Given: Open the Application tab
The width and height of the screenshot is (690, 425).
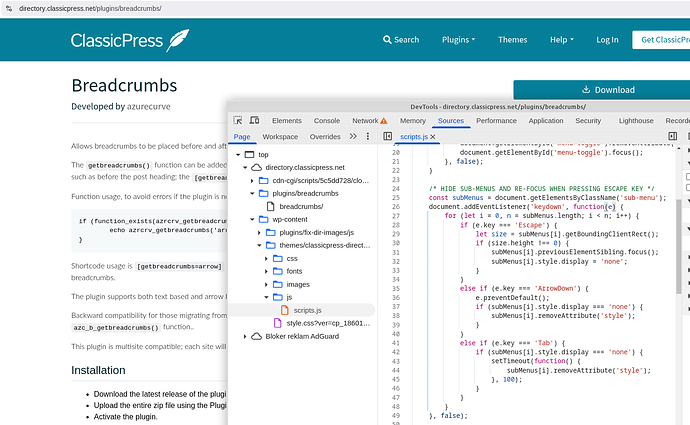Looking at the screenshot, I should (x=546, y=121).
